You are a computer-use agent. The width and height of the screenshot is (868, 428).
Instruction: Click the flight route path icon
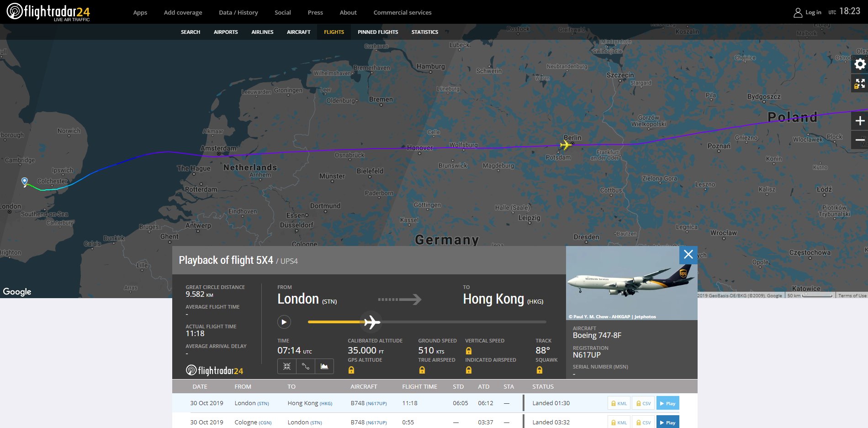306,366
